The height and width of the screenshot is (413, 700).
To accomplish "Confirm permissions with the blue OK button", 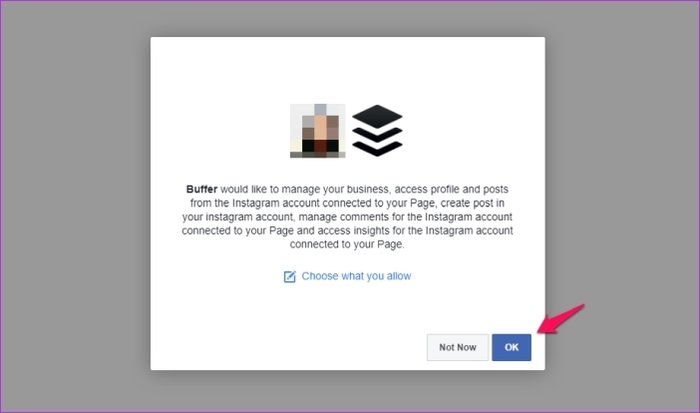I will (x=511, y=347).
